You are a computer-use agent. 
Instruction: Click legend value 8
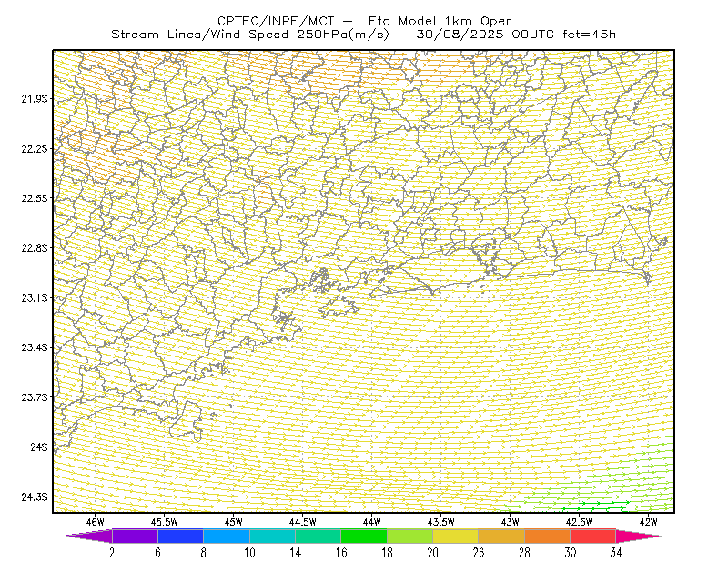click(203, 553)
